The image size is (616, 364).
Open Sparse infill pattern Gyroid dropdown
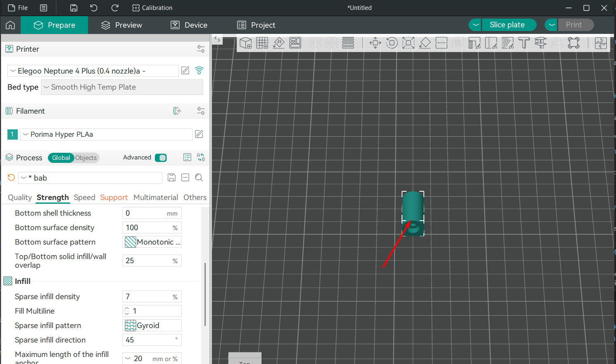coord(152,326)
